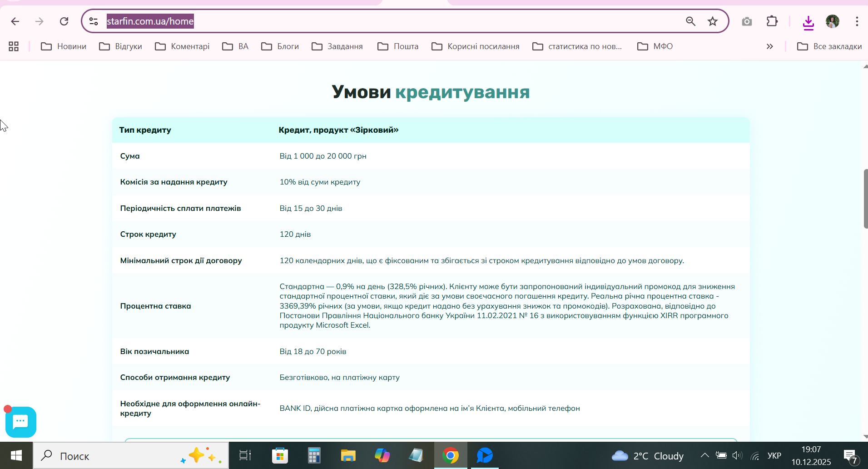Reload the starfin.com.ua page
Screen dimensions: 868x469
(x=64, y=21)
